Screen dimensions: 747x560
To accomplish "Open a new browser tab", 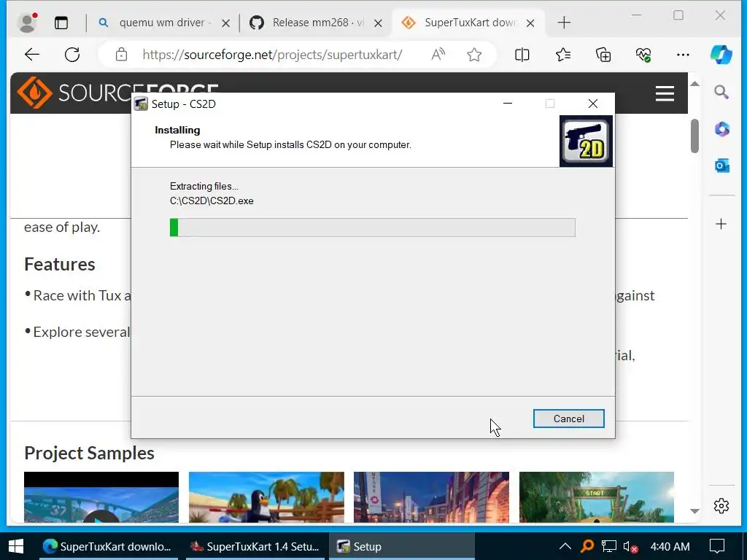I will tap(564, 23).
